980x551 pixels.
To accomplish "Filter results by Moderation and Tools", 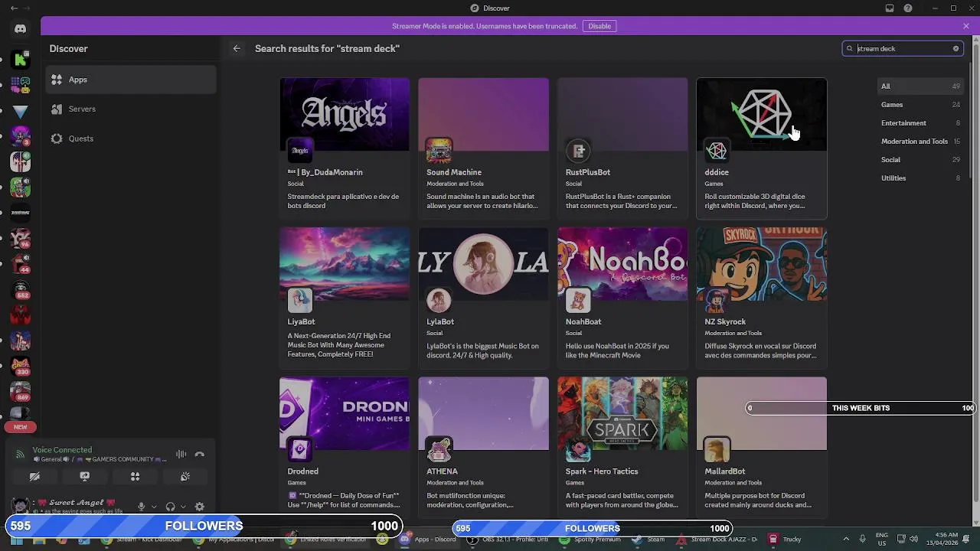I will pyautogui.click(x=920, y=142).
